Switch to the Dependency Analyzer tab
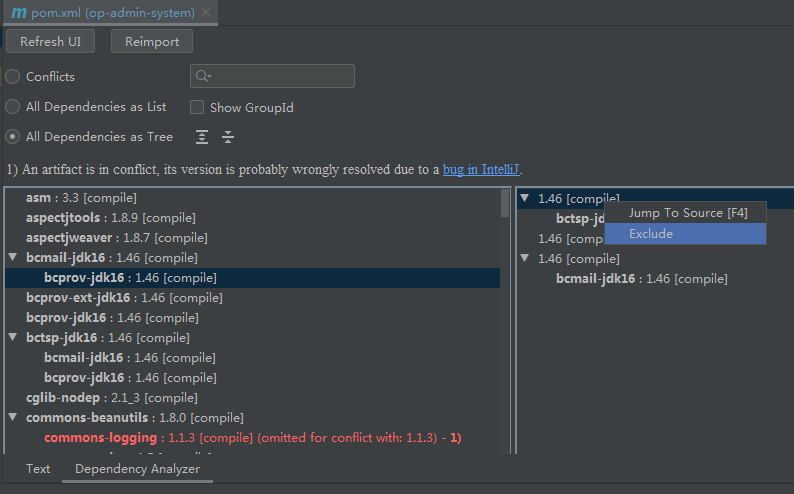This screenshot has height=494, width=794. point(137,469)
